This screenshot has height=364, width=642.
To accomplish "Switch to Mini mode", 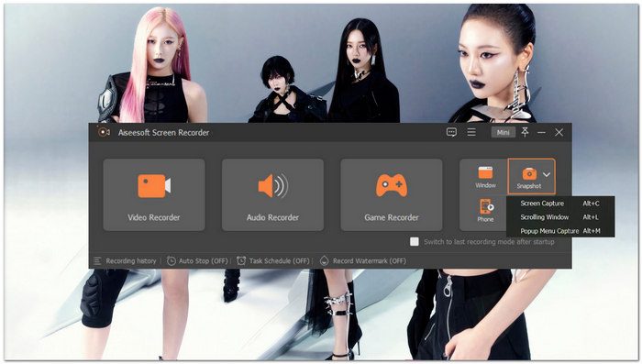I will (x=504, y=132).
